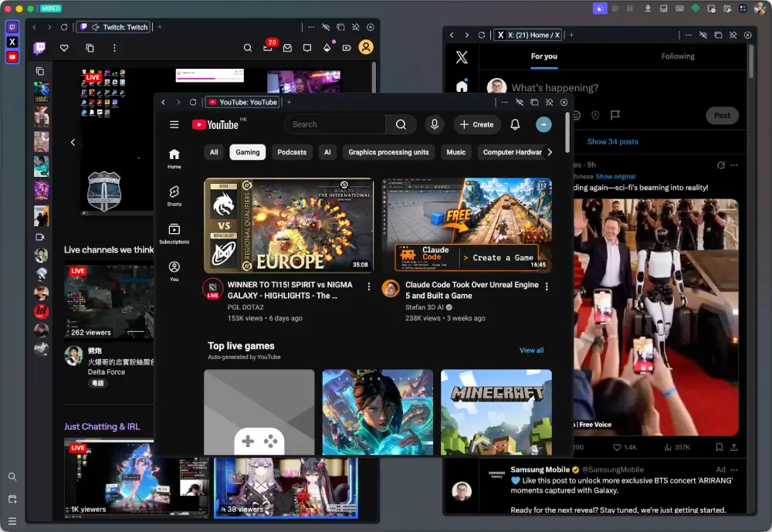Open the Stefan 3D AI channel link

(x=425, y=307)
